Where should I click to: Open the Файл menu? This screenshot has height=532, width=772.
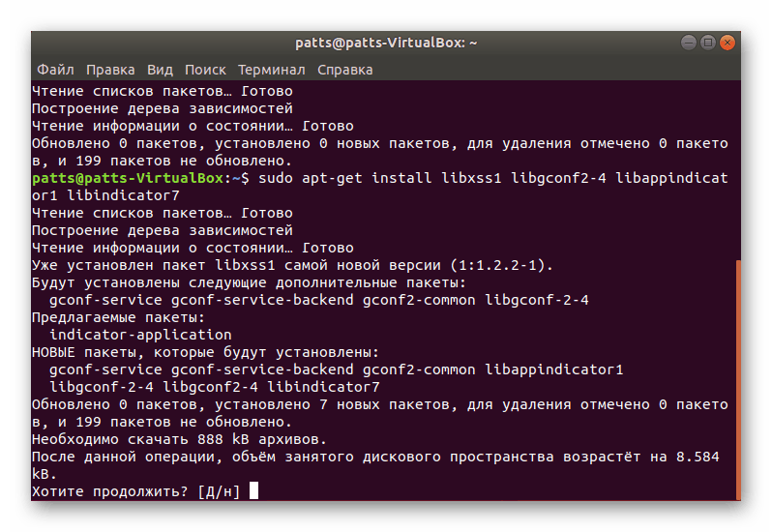coord(56,70)
